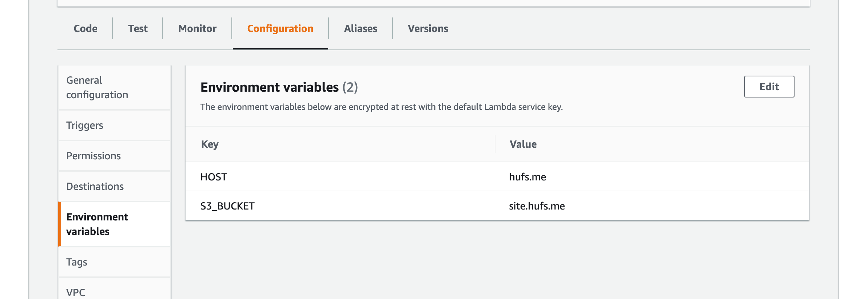This screenshot has width=868, height=299.
Task: Open General configuration in sidebar
Action: (97, 87)
